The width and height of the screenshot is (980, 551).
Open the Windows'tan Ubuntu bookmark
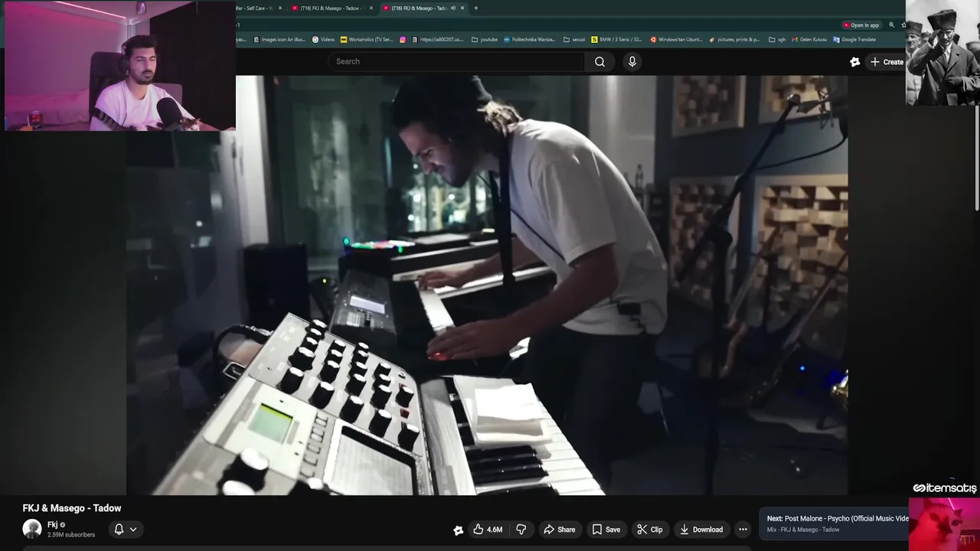tap(676, 39)
